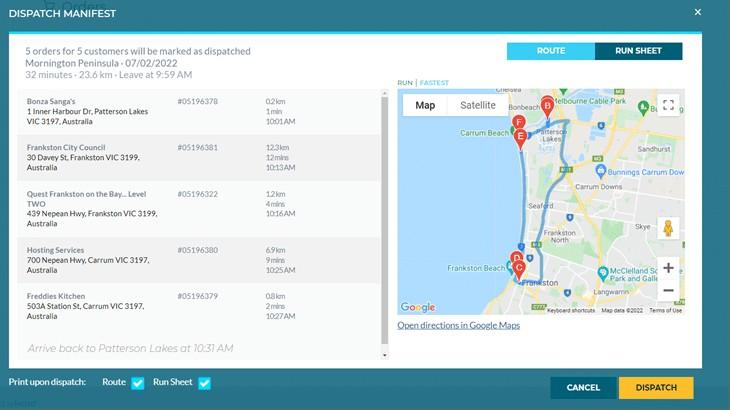The height and width of the screenshot is (410, 730).
Task: Click order number #05196322
Action: click(x=197, y=194)
